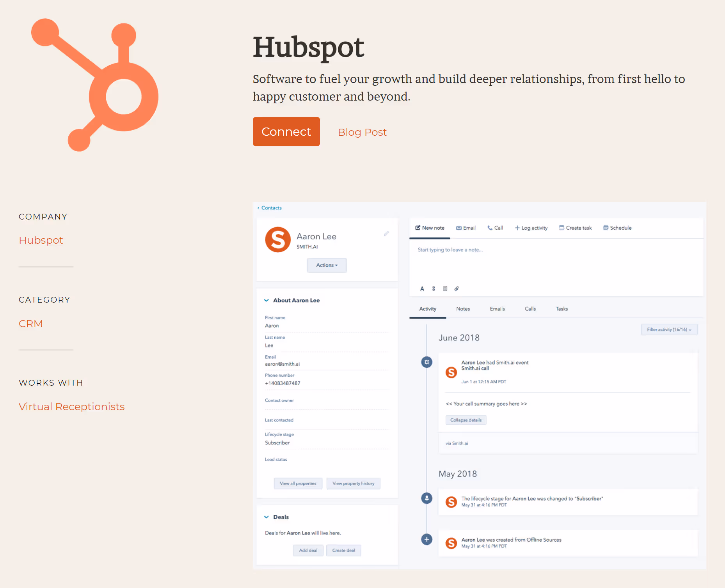Click the HubSpot sprocket logo

coord(95,85)
